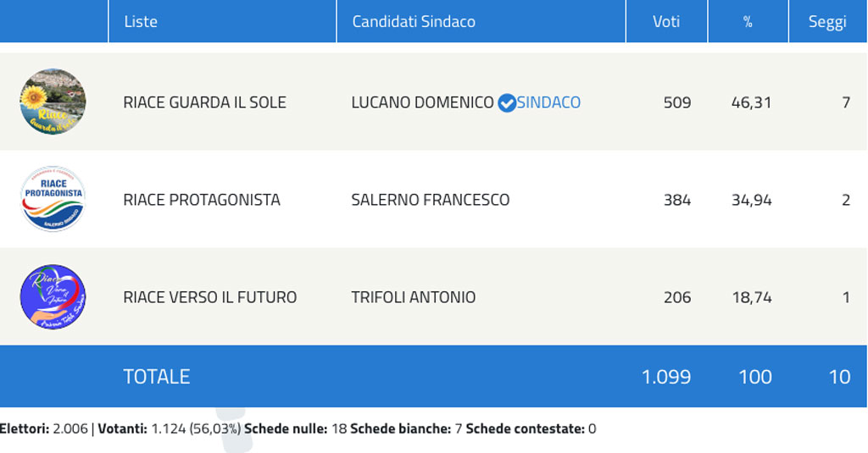The image size is (868, 453).
Task: Select the Candidati Sindaco column header
Action: click(414, 22)
